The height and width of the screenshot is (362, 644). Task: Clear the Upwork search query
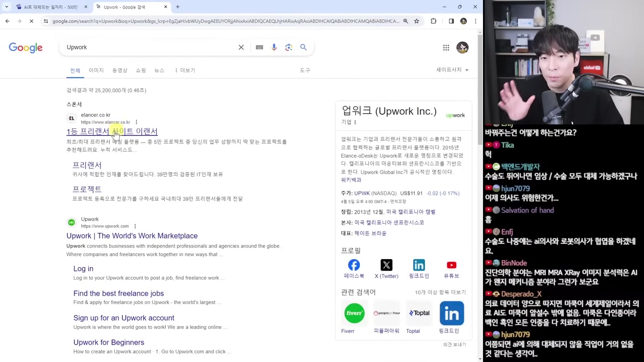tap(241, 47)
